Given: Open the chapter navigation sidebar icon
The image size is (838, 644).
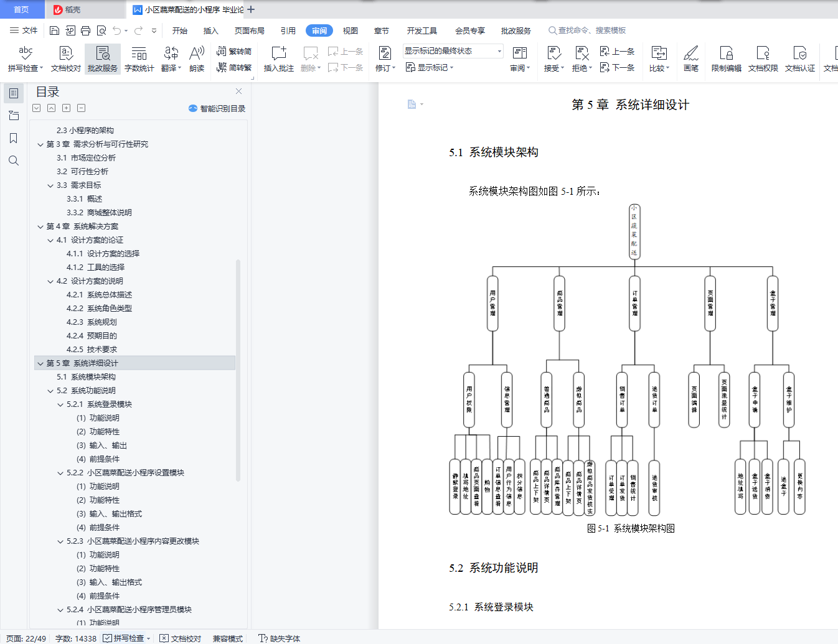Looking at the screenshot, I should (x=14, y=116).
